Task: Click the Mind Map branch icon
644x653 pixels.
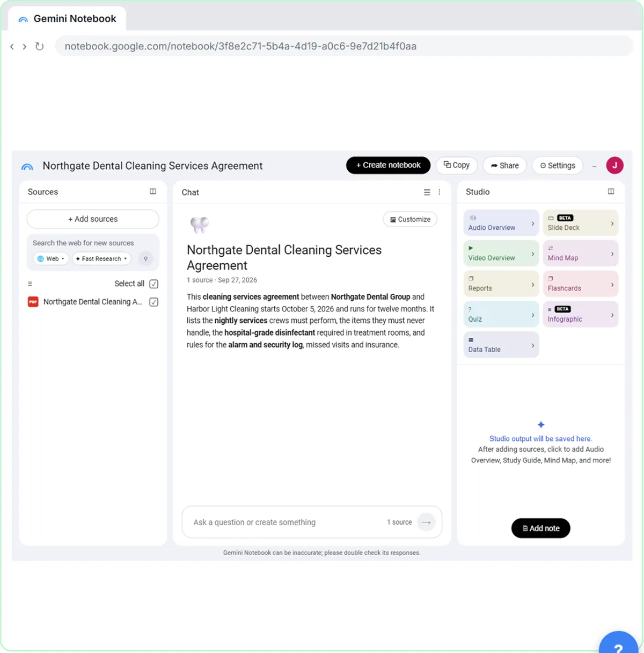Action: (x=551, y=248)
